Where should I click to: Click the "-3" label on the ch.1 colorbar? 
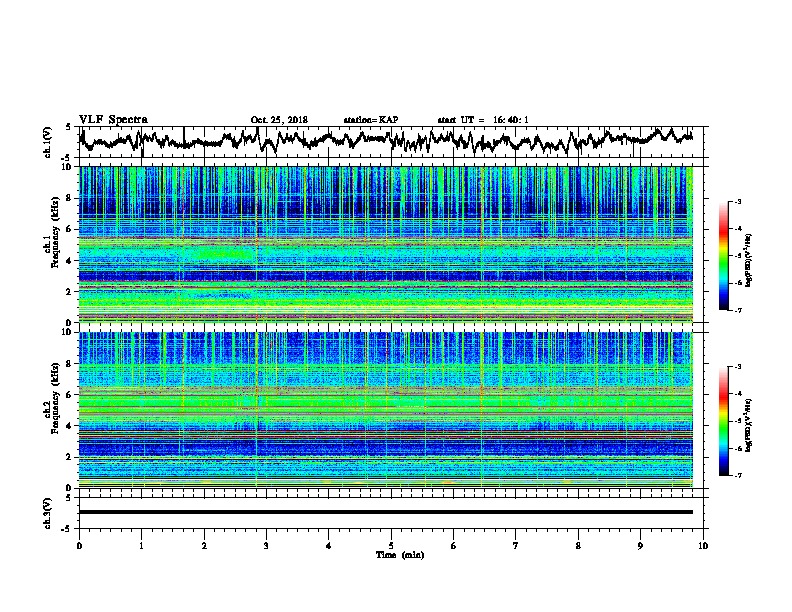738,201
